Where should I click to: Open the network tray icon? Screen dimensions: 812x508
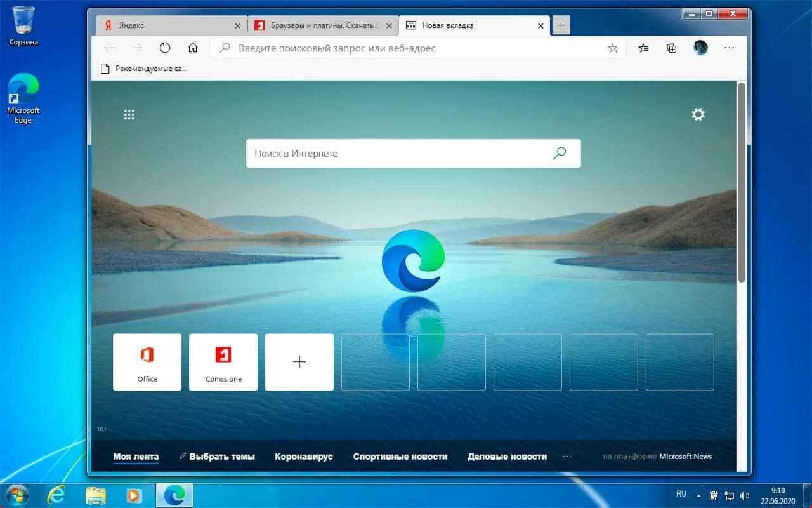(730, 495)
